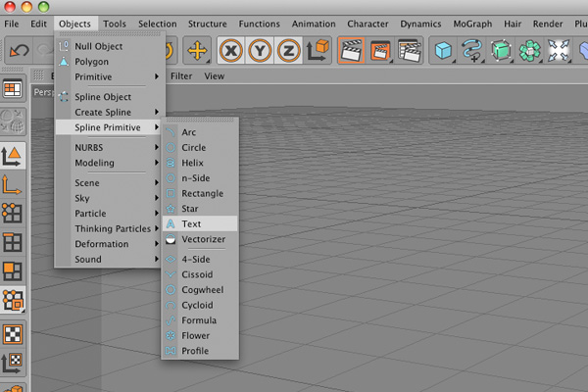The image size is (588, 392).
Task: Click Render Active View clapperboard icon
Action: coord(351,50)
